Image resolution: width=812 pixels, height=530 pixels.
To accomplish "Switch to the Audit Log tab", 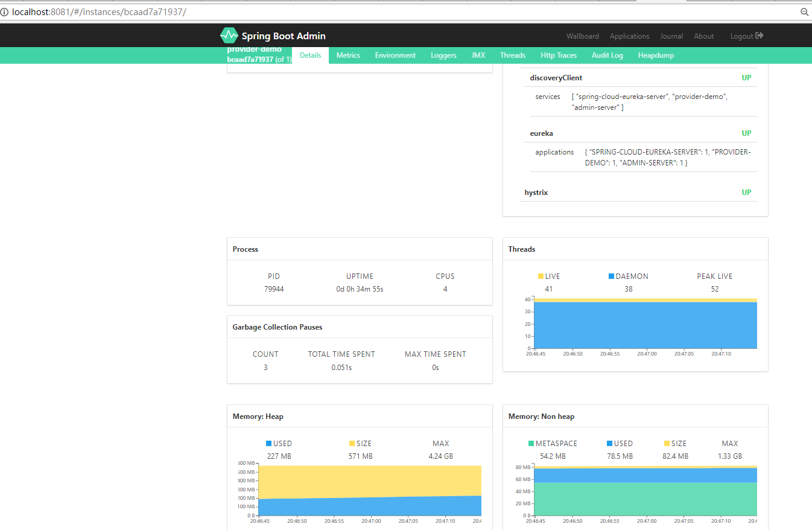I will coord(607,55).
